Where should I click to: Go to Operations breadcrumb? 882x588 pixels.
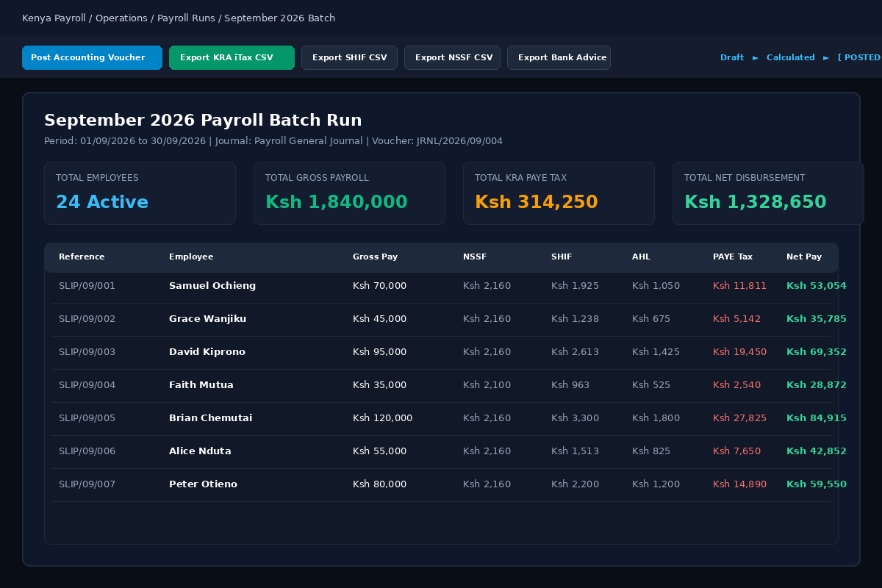coord(121,18)
